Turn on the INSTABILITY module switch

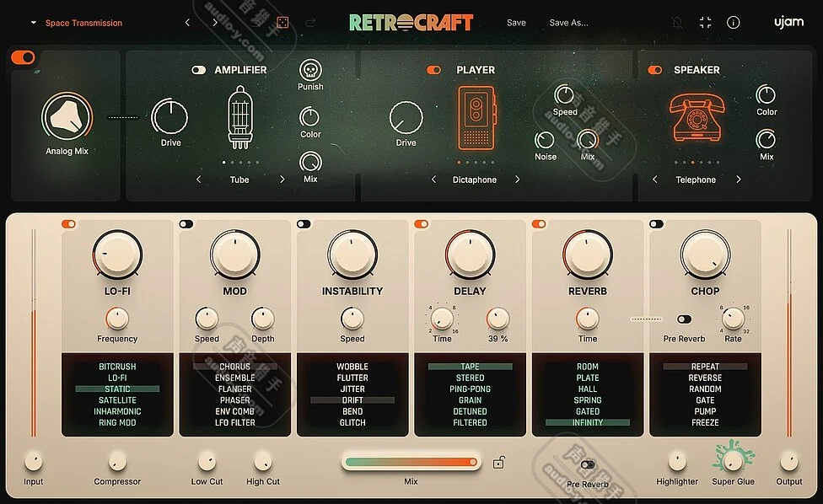(x=304, y=224)
